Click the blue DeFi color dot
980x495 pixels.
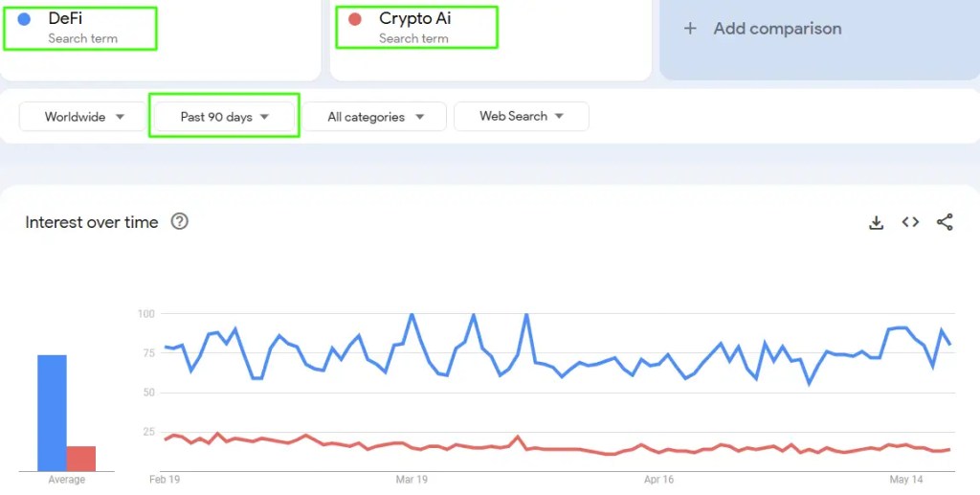pos(24,19)
